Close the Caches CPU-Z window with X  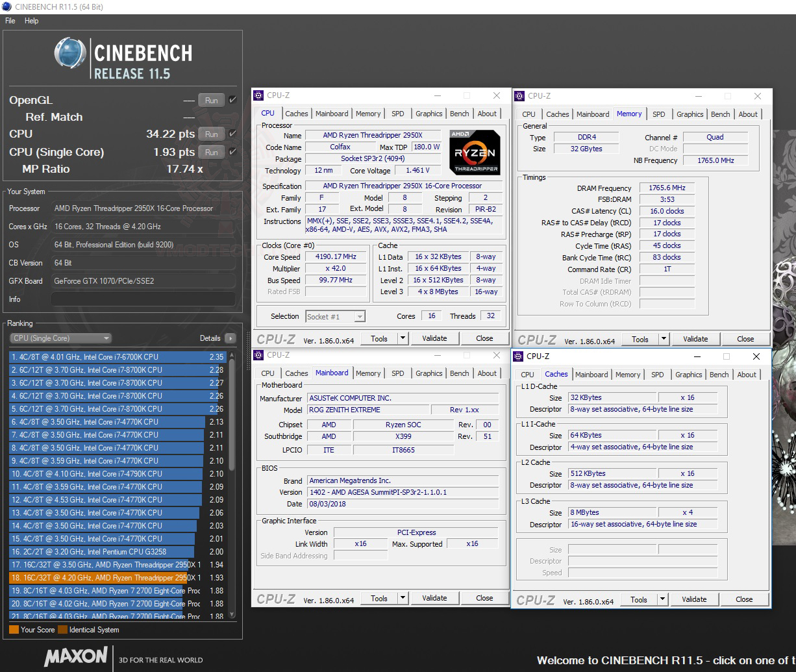point(756,356)
